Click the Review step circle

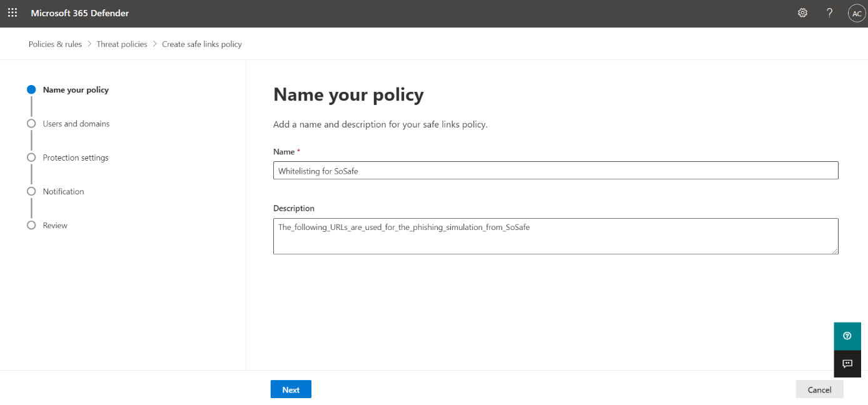[x=31, y=225]
